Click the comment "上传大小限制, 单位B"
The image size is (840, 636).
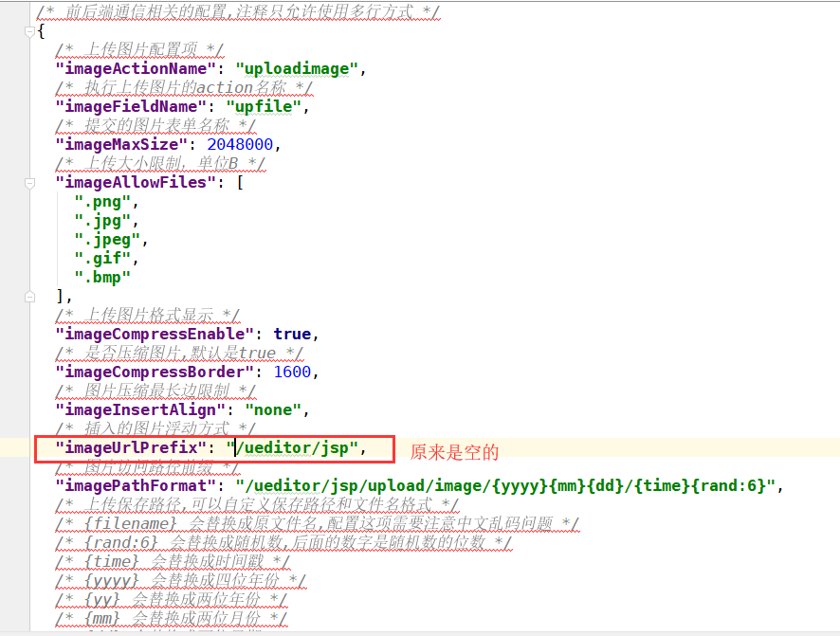(x=160, y=163)
